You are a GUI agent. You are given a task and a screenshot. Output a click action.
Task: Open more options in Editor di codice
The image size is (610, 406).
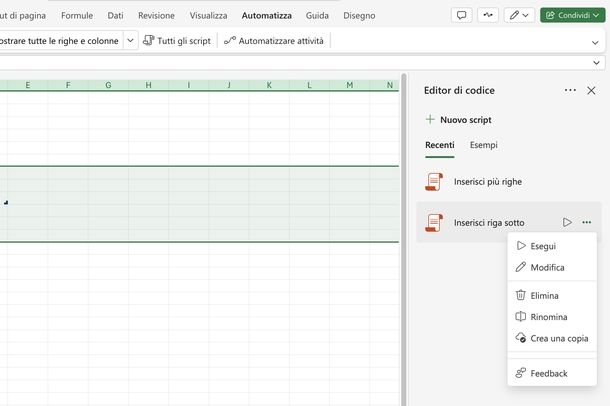(x=570, y=90)
